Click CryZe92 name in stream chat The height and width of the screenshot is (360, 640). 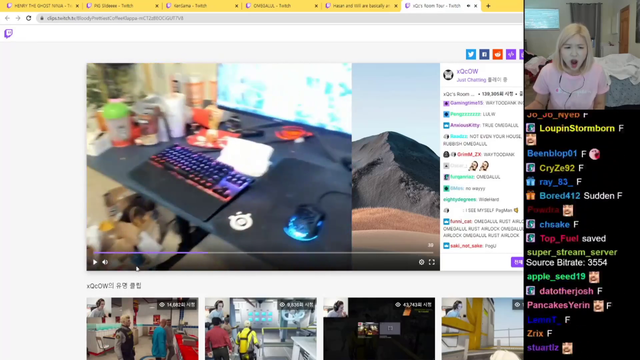coord(557,168)
